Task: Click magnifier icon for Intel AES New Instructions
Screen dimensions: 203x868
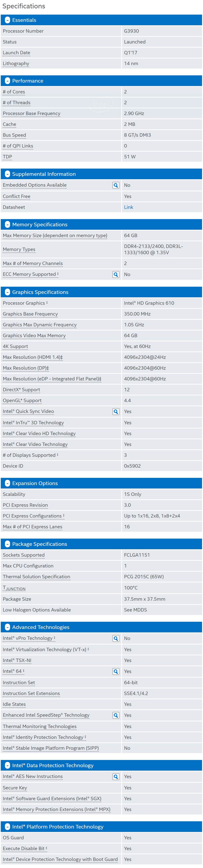Action: tap(116, 777)
